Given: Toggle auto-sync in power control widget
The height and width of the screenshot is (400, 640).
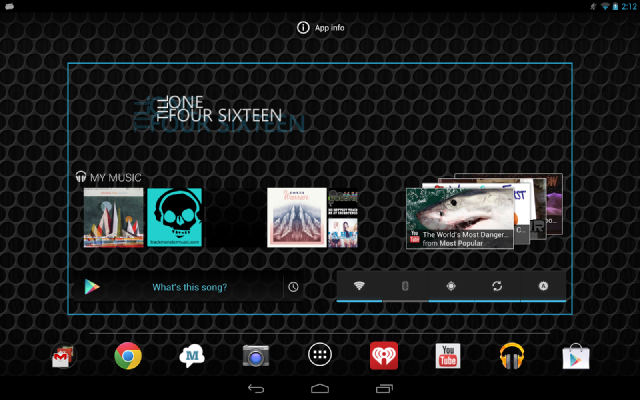Looking at the screenshot, I should (x=497, y=286).
